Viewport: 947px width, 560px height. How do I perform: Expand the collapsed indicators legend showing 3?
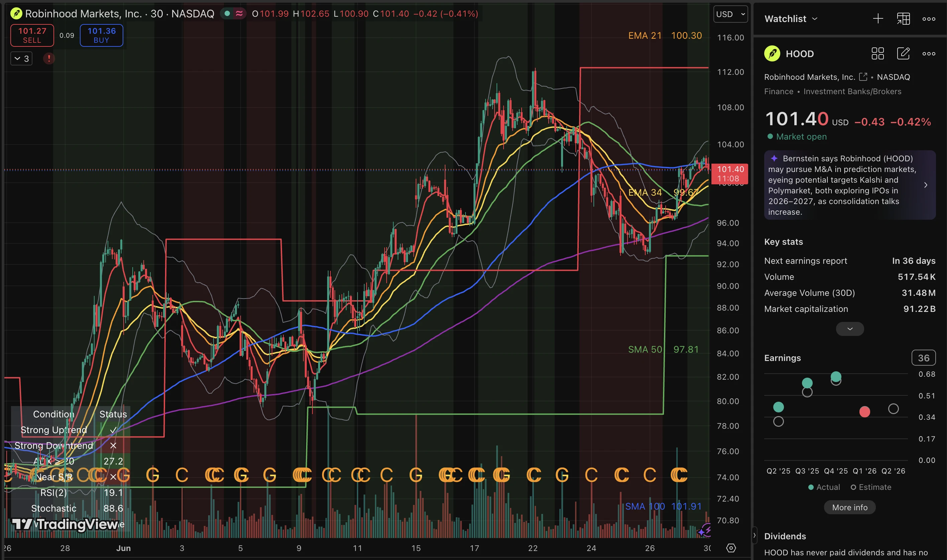[x=21, y=58]
